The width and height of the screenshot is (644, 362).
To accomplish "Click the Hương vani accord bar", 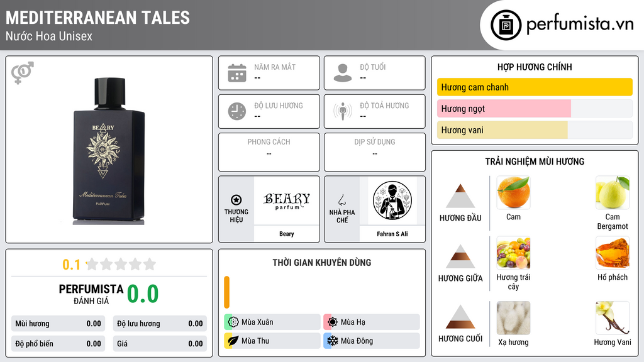I will [535, 130].
